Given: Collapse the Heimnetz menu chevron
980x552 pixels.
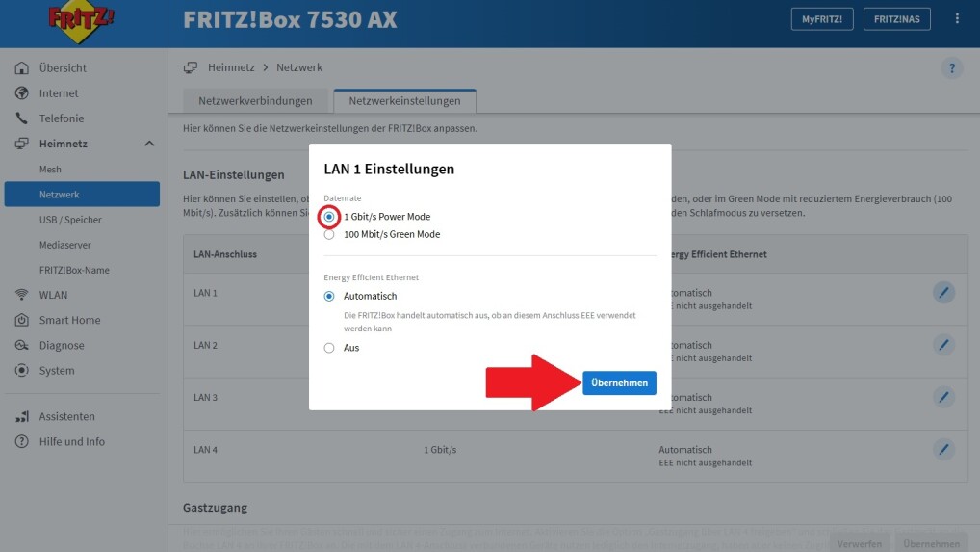Looking at the screenshot, I should click(149, 144).
